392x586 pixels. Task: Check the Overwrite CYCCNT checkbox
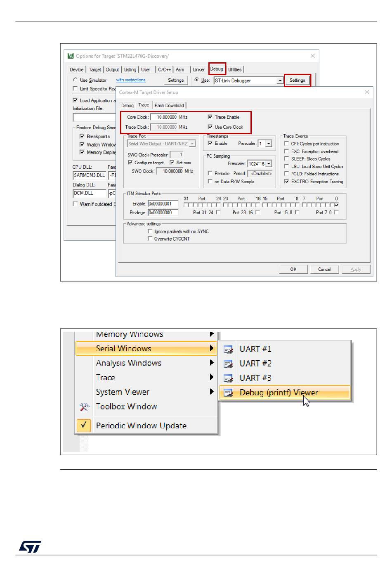point(150,239)
